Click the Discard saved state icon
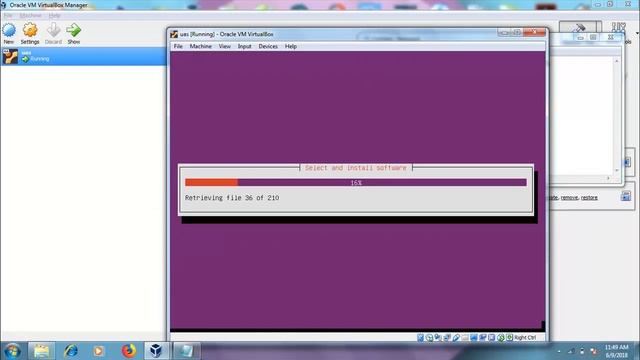640x360 pixels. [53, 30]
